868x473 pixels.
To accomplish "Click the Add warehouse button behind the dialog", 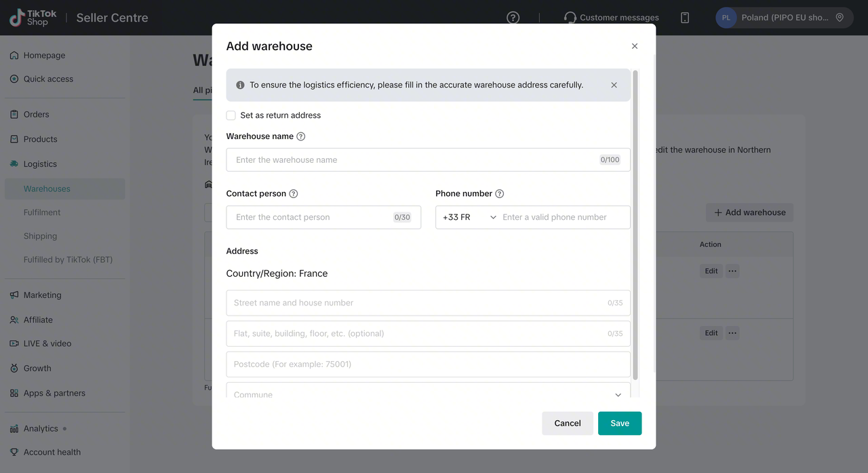I will (749, 212).
